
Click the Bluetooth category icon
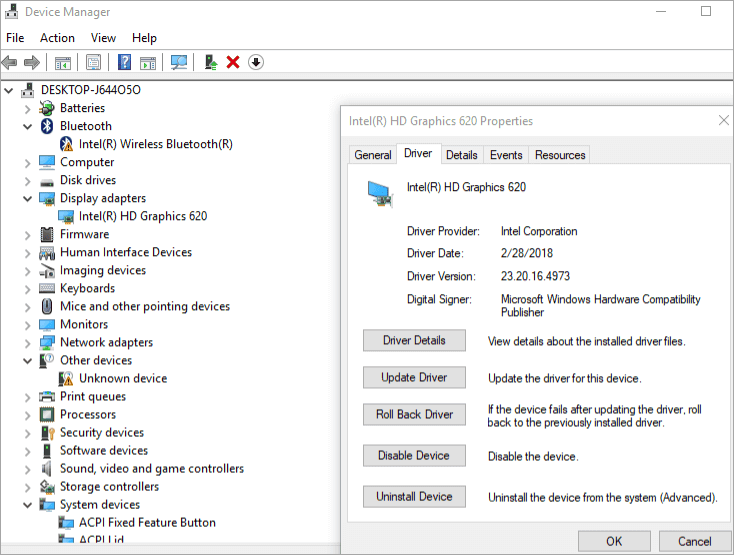[47, 126]
